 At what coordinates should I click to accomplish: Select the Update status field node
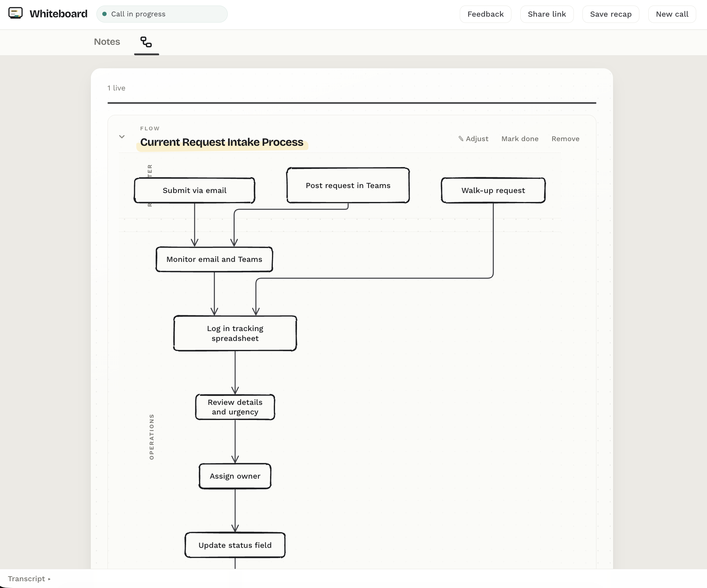tap(235, 545)
